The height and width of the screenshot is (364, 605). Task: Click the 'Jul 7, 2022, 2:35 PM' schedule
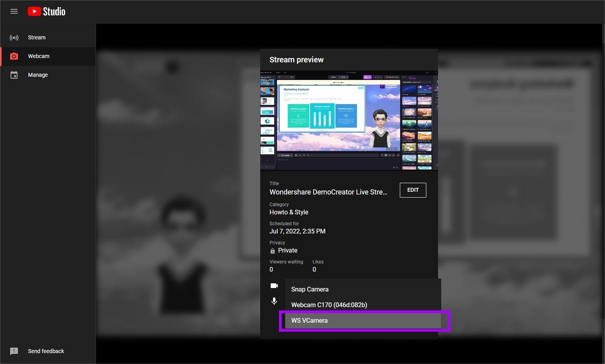coord(298,231)
